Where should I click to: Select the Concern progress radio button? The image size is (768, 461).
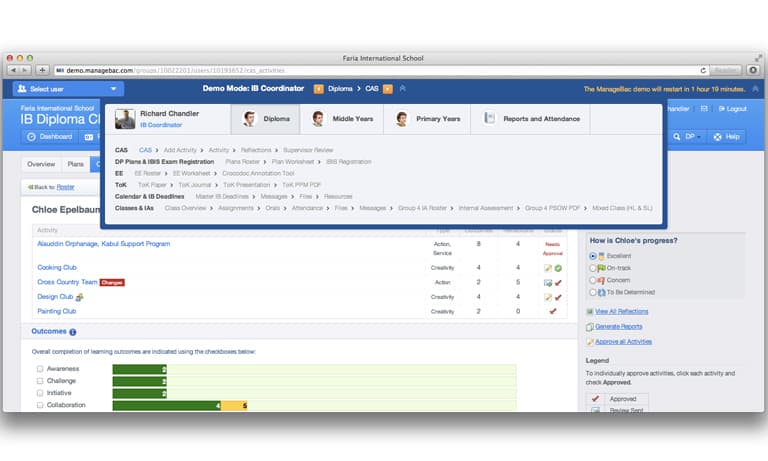point(593,280)
